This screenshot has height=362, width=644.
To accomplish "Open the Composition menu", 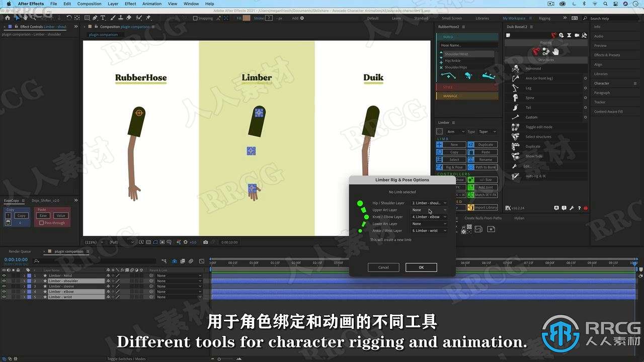I will [x=89, y=4].
